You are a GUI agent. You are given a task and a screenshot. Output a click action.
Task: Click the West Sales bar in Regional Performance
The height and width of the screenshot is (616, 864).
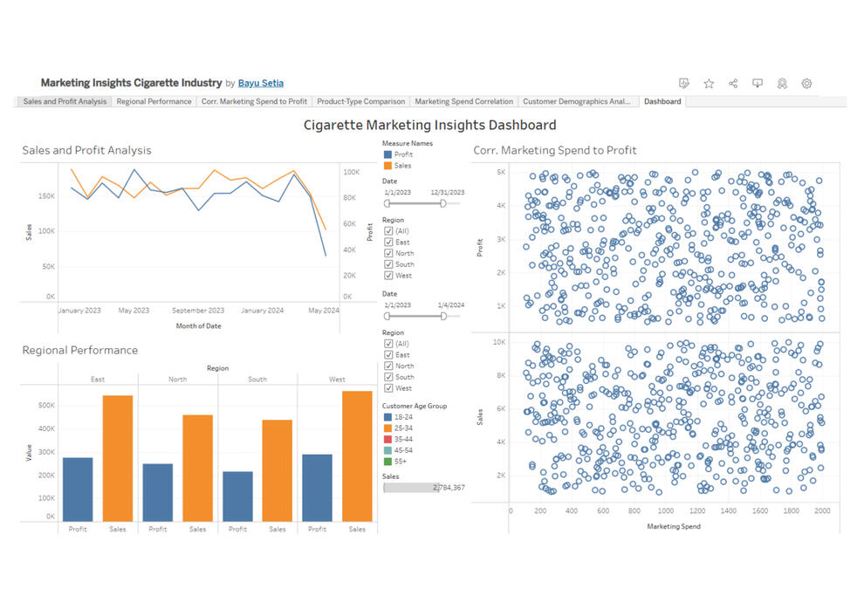tap(357, 456)
